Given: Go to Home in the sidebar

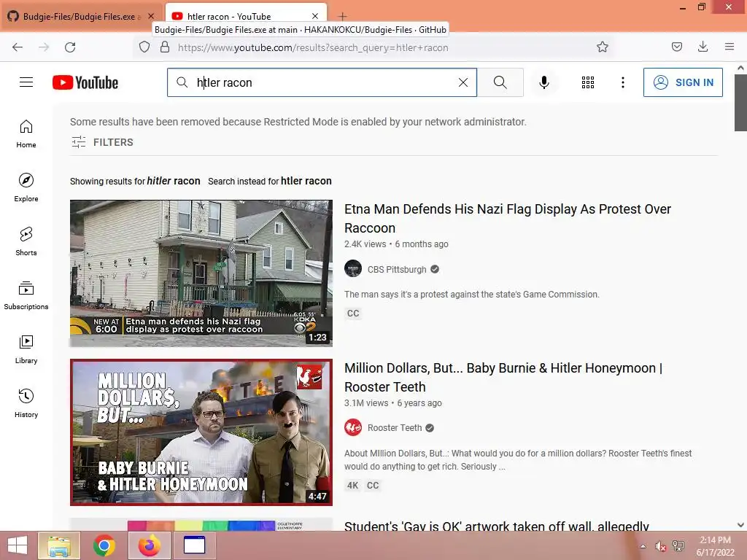Looking at the screenshot, I should coord(26,134).
